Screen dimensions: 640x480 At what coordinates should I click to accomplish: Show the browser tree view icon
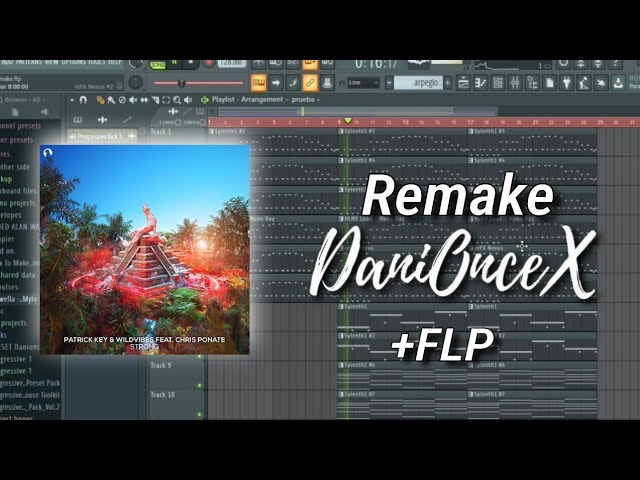coord(532,83)
